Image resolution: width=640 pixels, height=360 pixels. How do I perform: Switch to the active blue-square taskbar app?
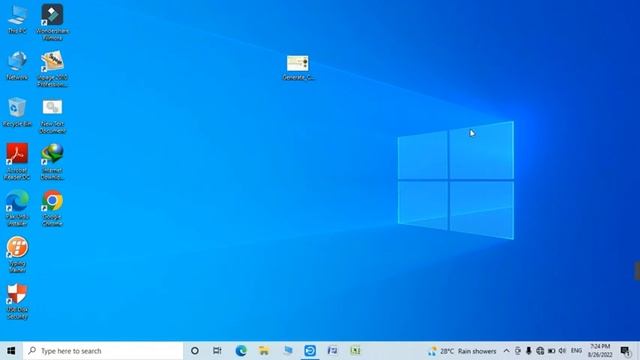(x=310, y=351)
